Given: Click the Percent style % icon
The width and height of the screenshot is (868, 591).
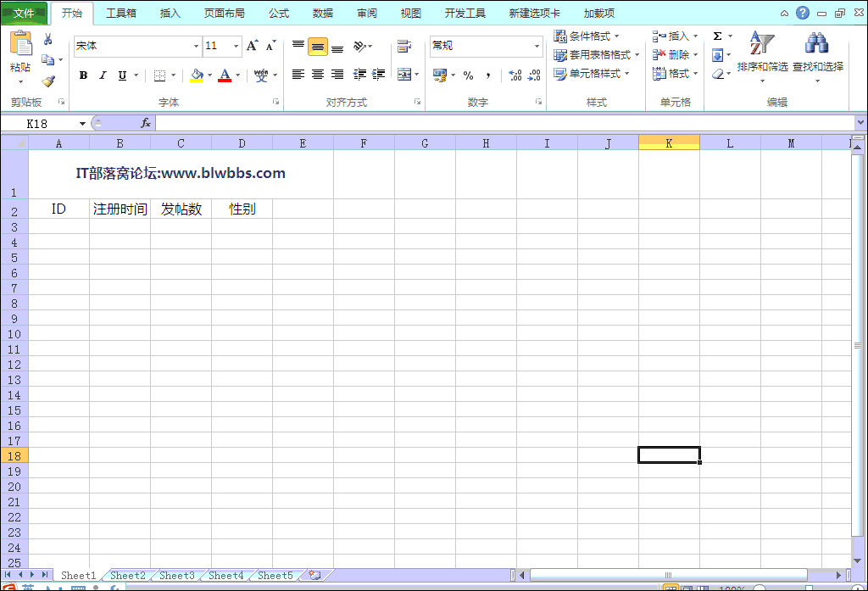Looking at the screenshot, I should click(467, 75).
